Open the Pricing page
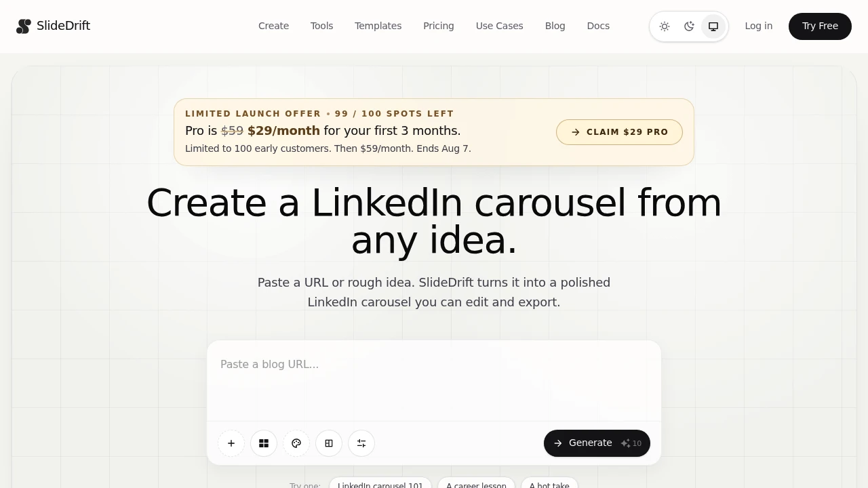The width and height of the screenshot is (868, 488). 439,26
